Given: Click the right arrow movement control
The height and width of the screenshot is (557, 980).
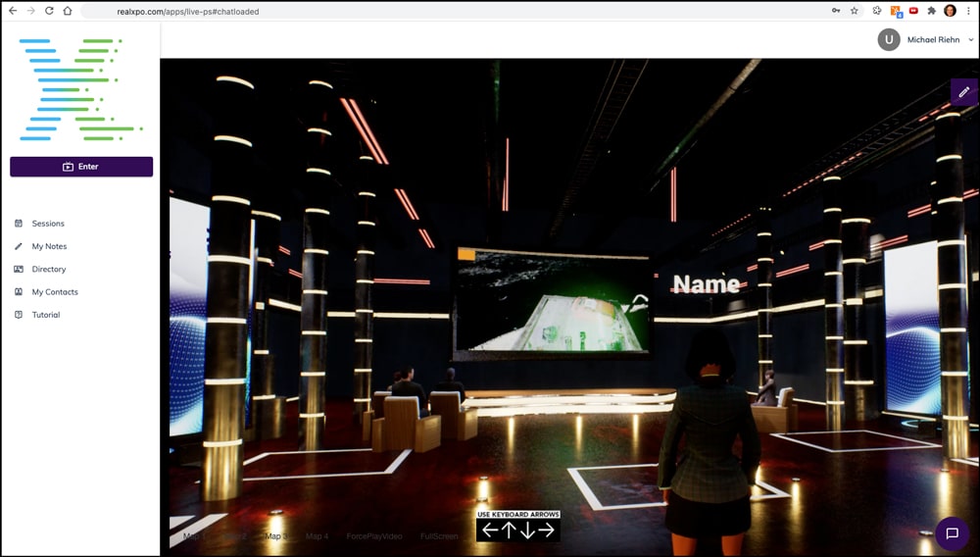Looking at the screenshot, I should point(546,531).
